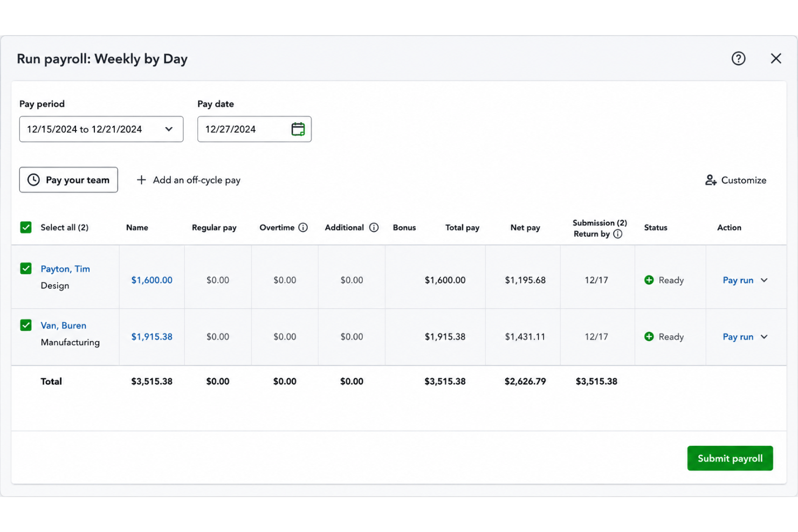The width and height of the screenshot is (798, 532).
Task: Uncheck the Payton, Tim row checkbox
Action: pos(26,268)
